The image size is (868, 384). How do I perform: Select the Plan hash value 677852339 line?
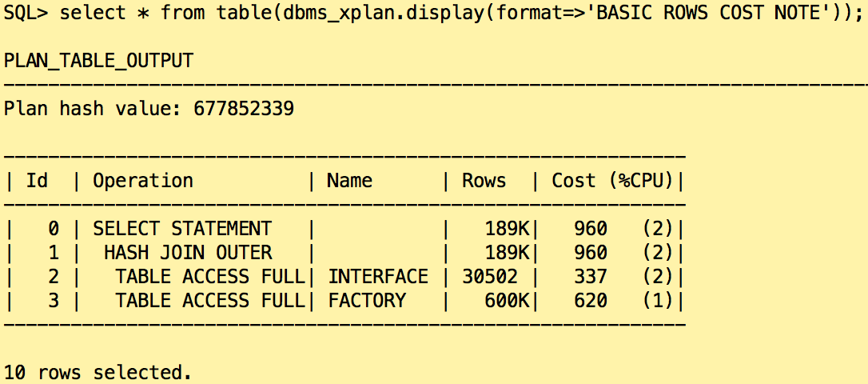point(149,108)
